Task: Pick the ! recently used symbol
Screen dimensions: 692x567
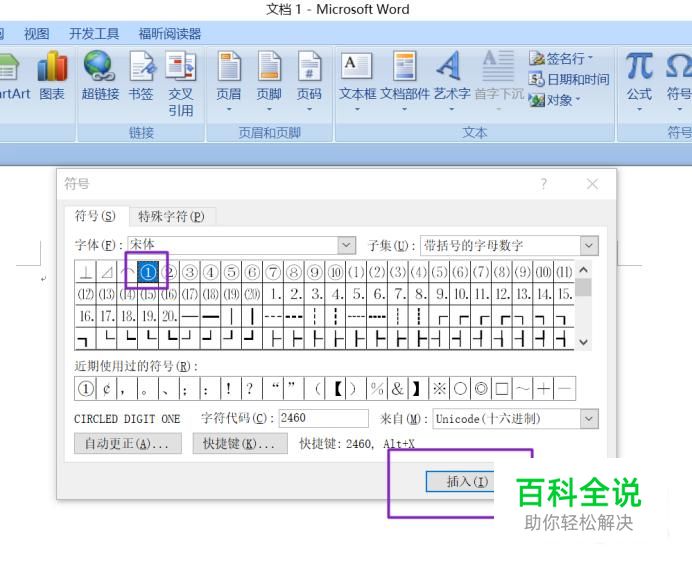Action: (x=229, y=389)
